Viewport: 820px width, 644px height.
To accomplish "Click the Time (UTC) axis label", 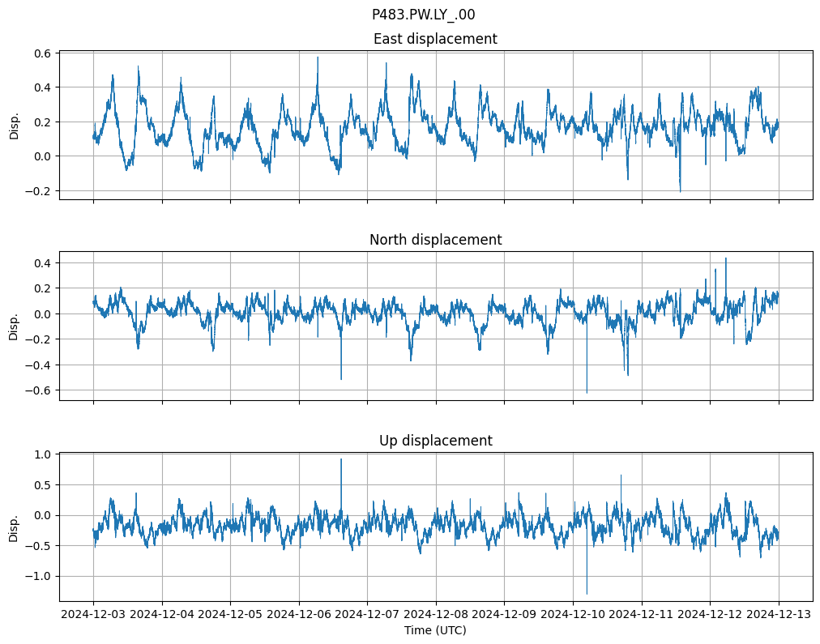I will point(435,630).
